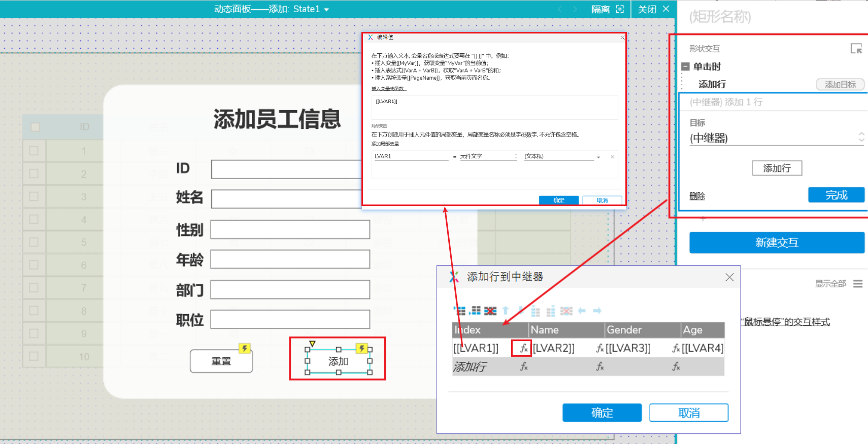Open the 目标 (中继器) target dropdown
Screen dimensions: 868x444
pos(777,138)
